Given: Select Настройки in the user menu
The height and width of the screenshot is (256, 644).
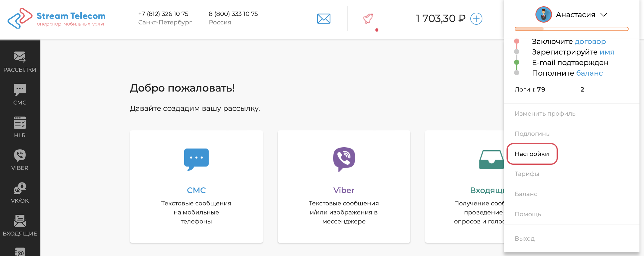Looking at the screenshot, I should [532, 154].
